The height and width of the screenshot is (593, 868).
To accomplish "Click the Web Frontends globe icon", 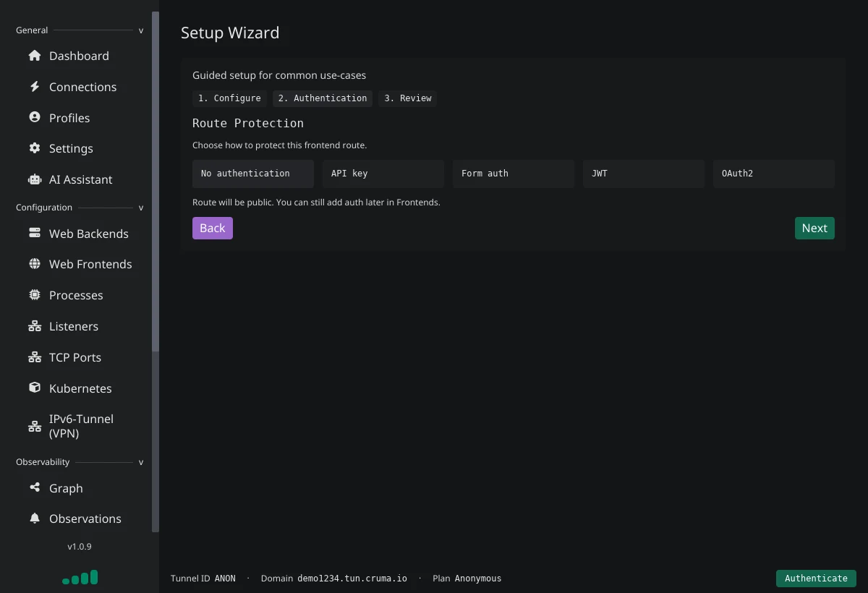I will (x=35, y=264).
